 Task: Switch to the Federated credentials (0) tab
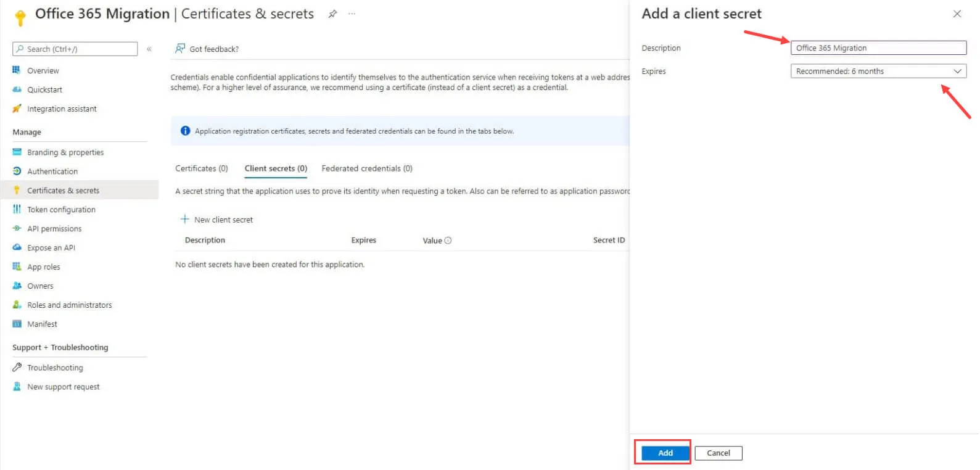tap(367, 168)
